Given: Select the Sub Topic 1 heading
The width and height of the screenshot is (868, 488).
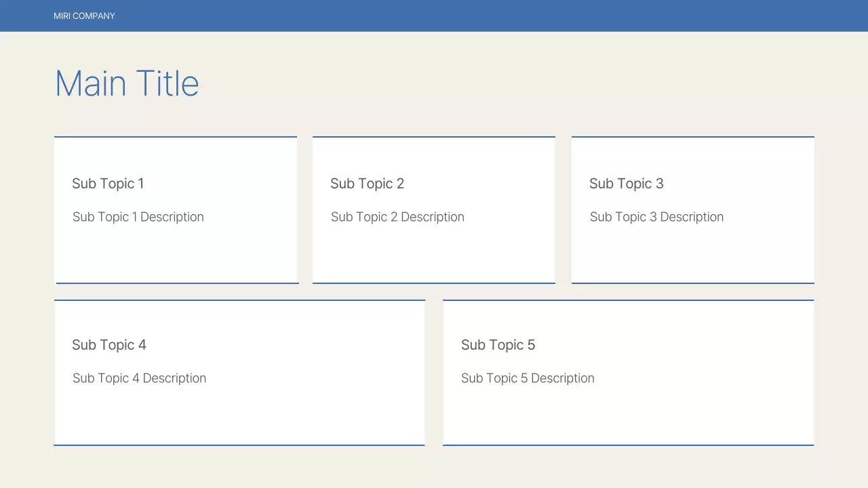Looking at the screenshot, I should [108, 184].
